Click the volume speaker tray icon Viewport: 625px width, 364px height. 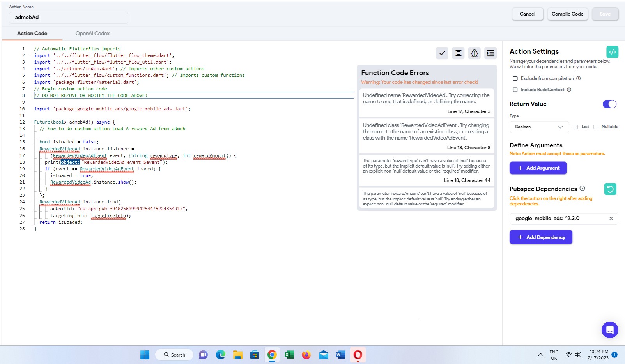(x=578, y=355)
